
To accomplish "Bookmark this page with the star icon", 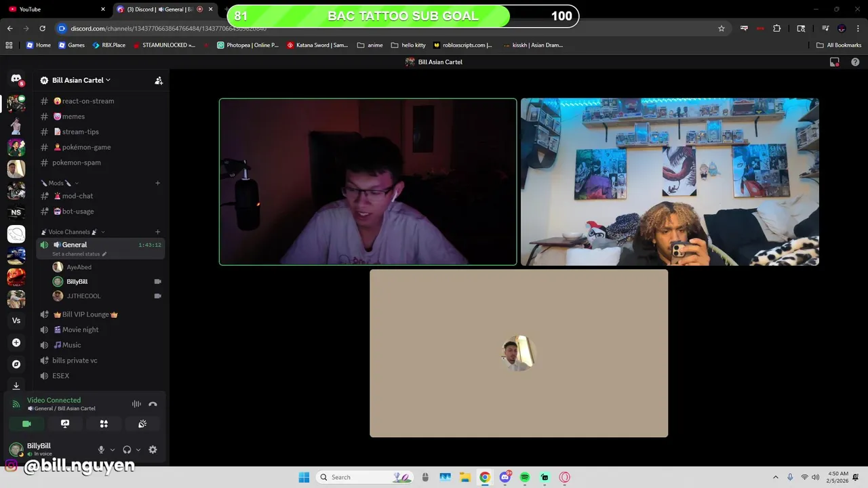I will click(722, 28).
